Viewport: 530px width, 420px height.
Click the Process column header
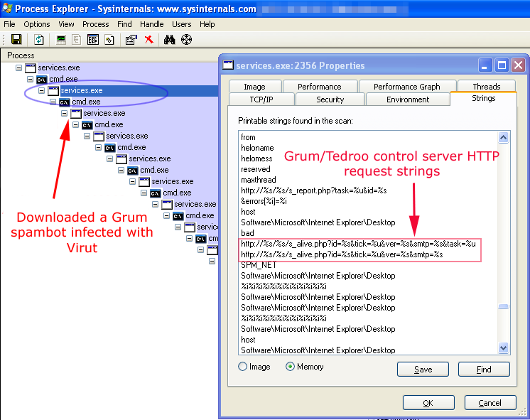point(110,55)
